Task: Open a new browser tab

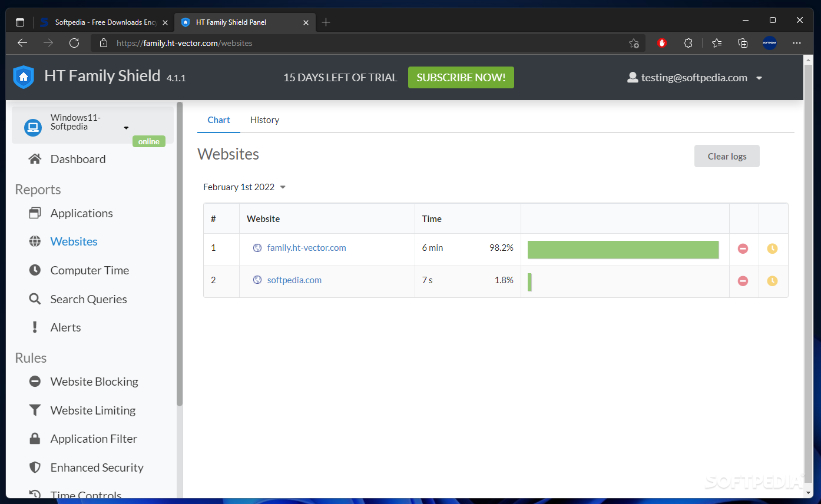Action: [x=326, y=22]
